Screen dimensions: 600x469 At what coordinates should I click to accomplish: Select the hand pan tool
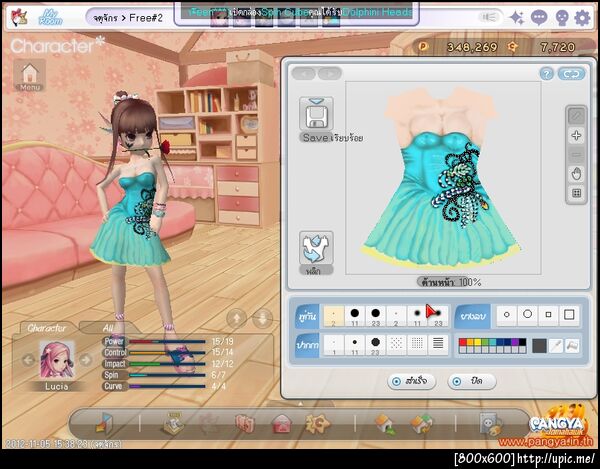(x=576, y=174)
